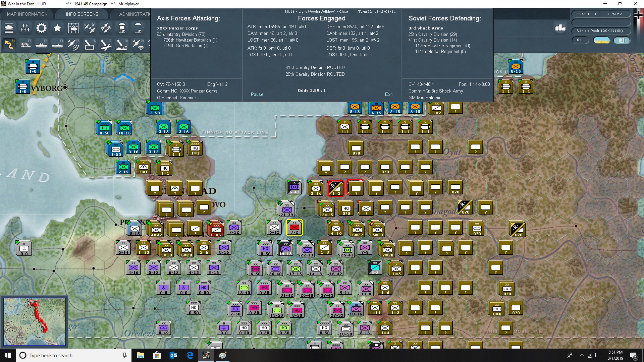Viewport: 644px width, 362px height.
Task: Click the 25th Cavalry Division entry
Action: pos(433,34)
